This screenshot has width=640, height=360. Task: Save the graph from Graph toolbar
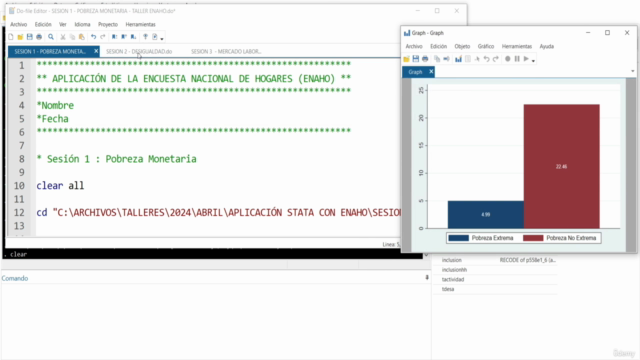[x=416, y=59]
